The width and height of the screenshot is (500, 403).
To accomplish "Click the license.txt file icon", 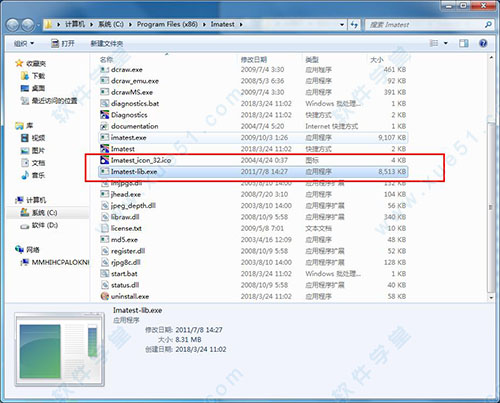I will point(105,228).
